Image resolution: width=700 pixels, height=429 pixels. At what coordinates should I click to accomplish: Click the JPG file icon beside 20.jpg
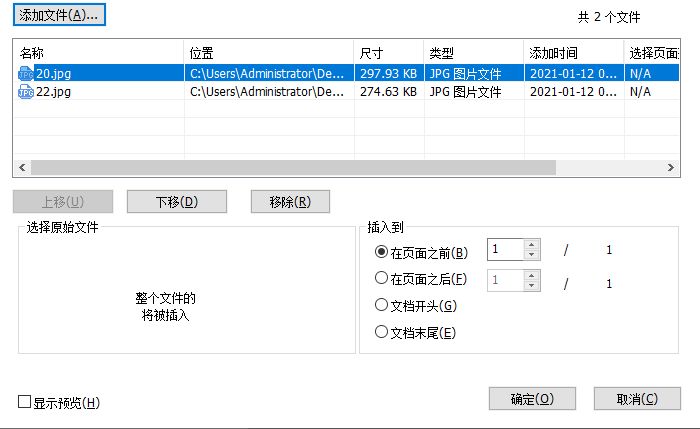coord(25,73)
